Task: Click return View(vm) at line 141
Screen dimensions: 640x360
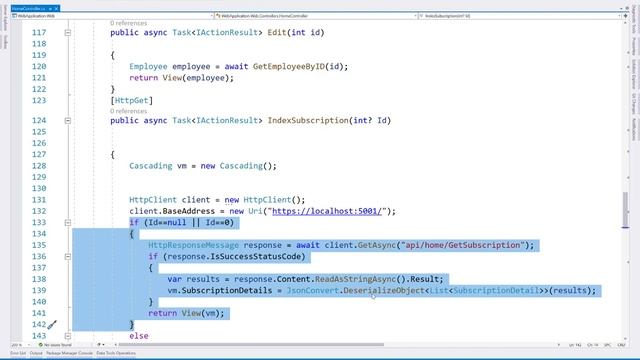Action: [186, 313]
